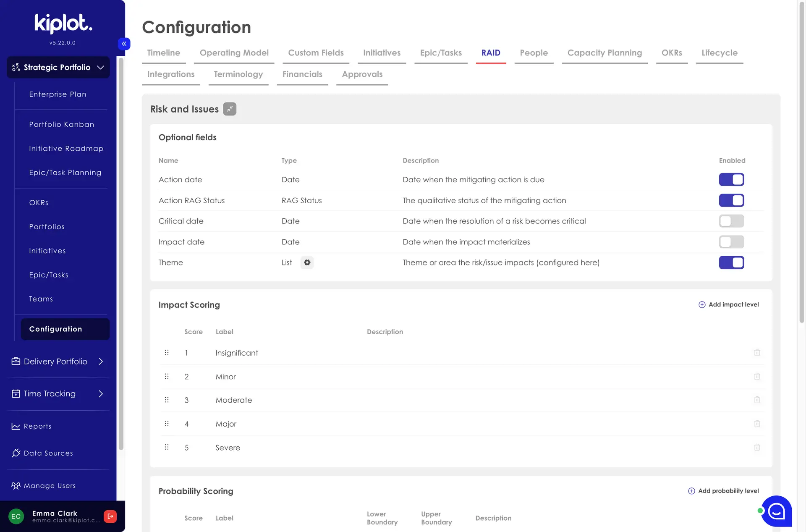Screen dimensions: 806x532
Task: Switch to the People tab
Action: 534,53
